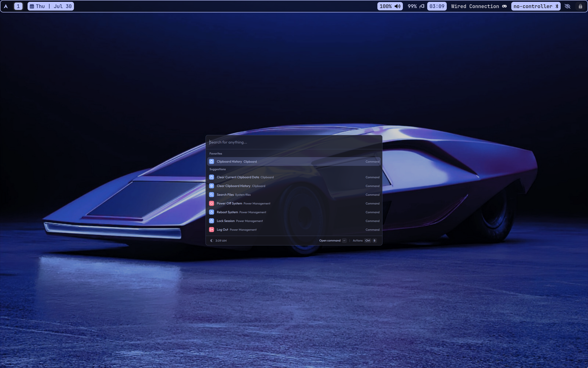The width and height of the screenshot is (588, 368).
Task: Click the 99% battery charging indicator
Action: (416, 6)
